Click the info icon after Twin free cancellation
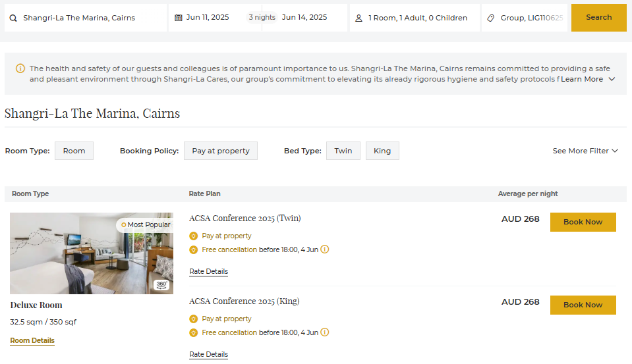 tap(324, 249)
